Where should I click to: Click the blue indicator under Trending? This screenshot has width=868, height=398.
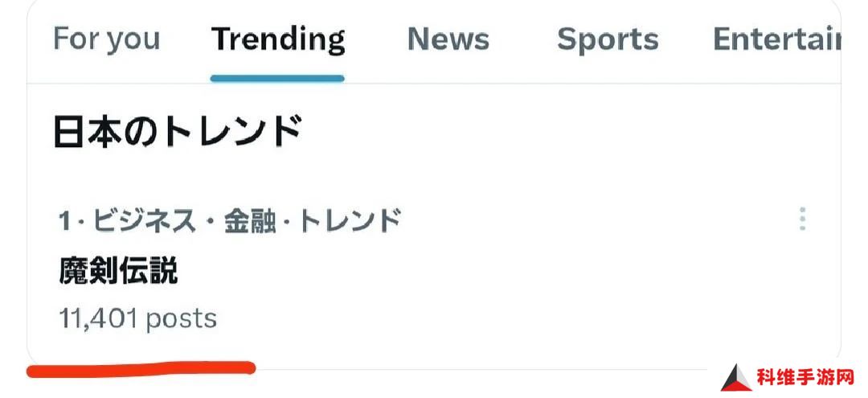coord(277,78)
